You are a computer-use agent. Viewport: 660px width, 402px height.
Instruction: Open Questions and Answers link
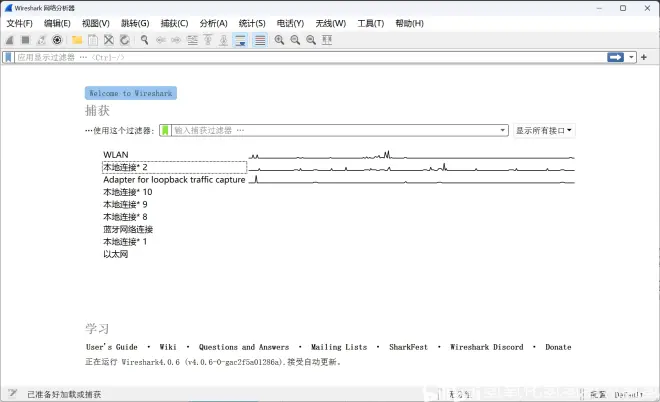coord(244,347)
